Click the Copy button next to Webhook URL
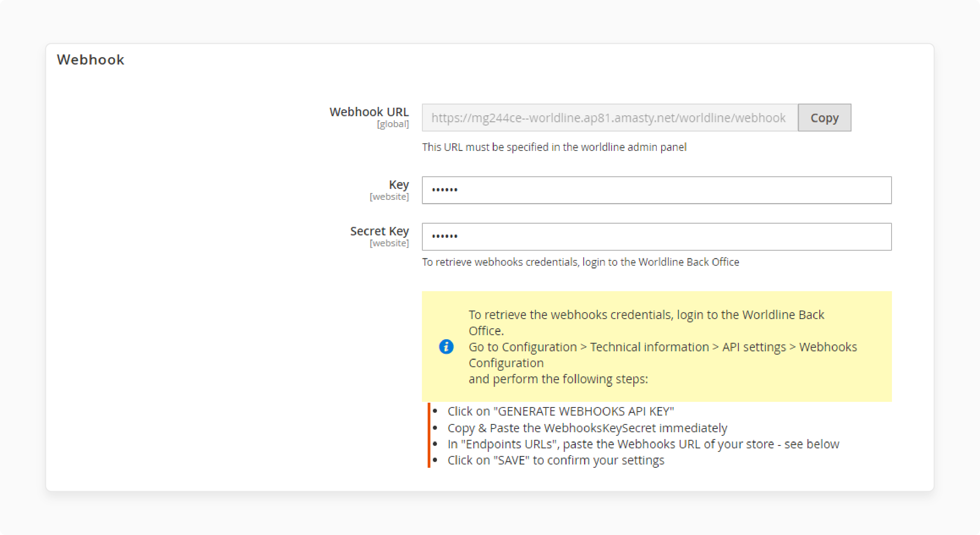The image size is (980, 535). point(824,118)
